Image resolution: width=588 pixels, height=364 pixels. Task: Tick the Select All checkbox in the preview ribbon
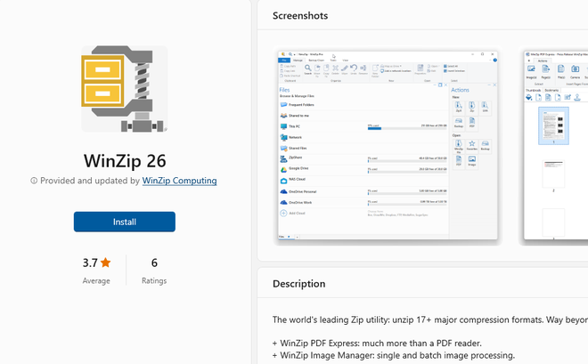445,66
